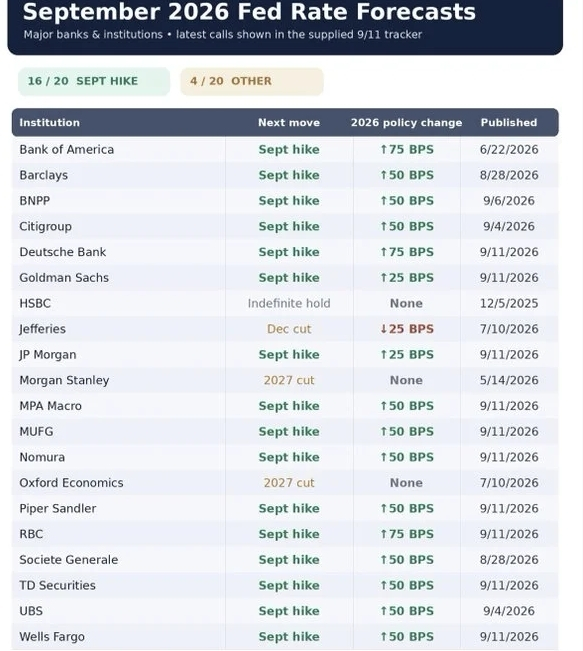
Task: Click the Jefferies Dec cut forecast
Action: tap(289, 329)
